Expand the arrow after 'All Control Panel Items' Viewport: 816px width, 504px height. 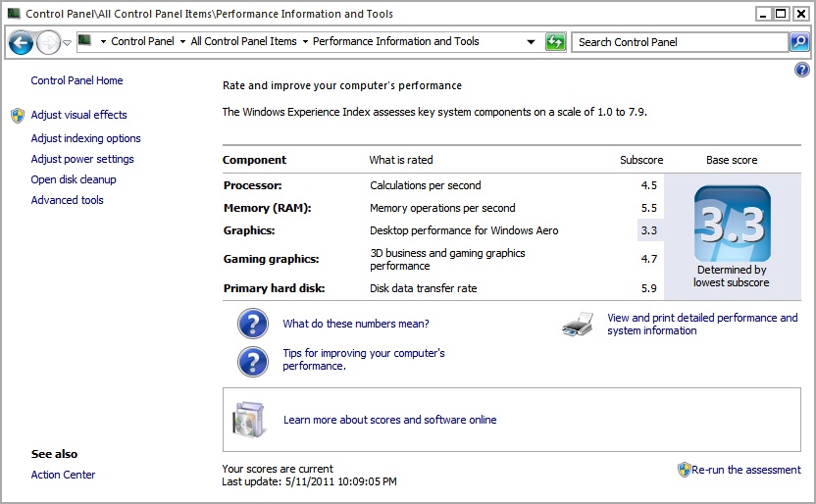pyautogui.click(x=305, y=42)
